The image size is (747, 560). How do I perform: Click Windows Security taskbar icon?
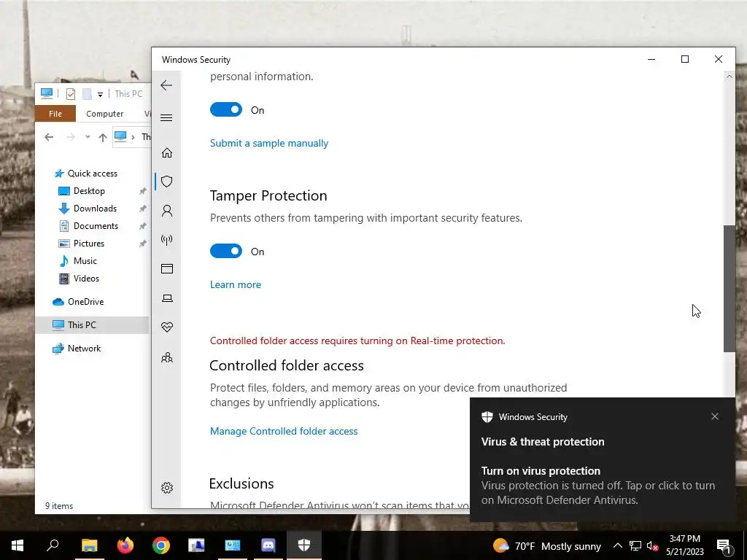pos(304,545)
